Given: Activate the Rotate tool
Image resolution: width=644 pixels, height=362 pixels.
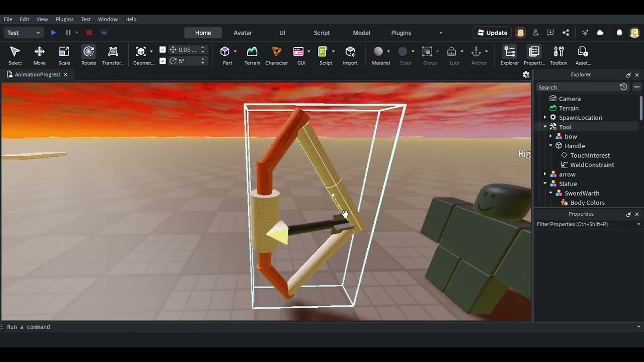Looking at the screenshot, I should [89, 55].
